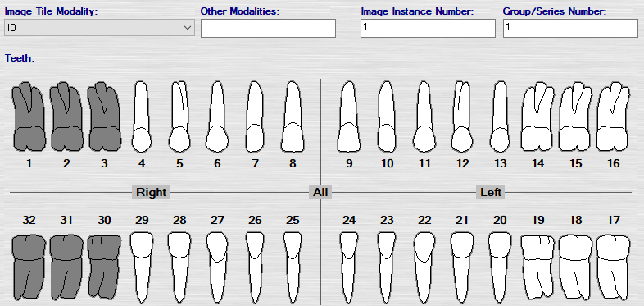Click the Right button to select right teeth
The height and width of the screenshot is (306, 644).
(151, 192)
